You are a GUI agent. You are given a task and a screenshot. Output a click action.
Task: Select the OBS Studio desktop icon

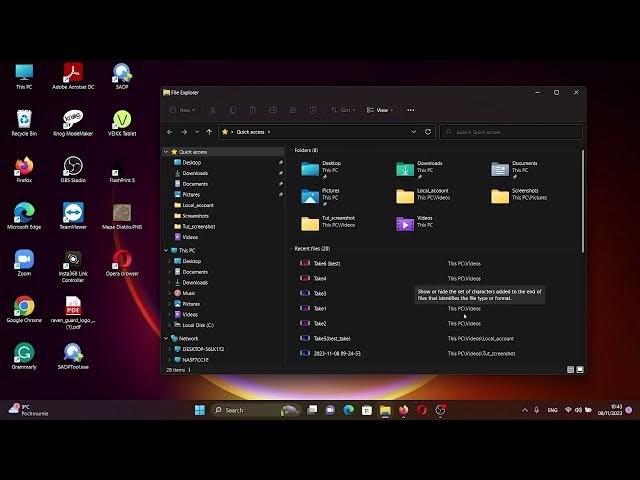73,169
